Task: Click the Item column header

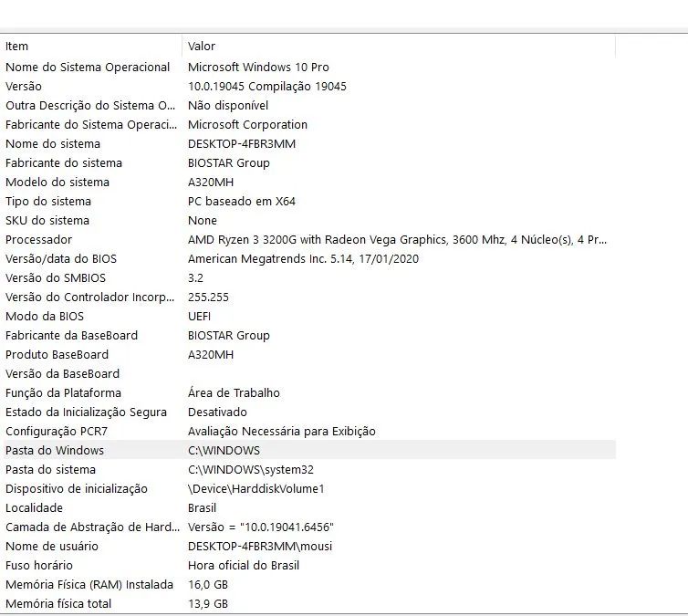Action: (92, 46)
